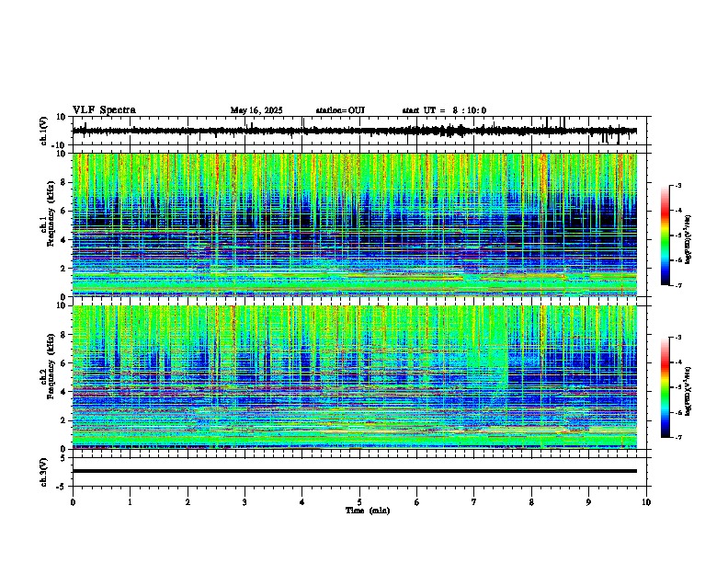Click the time axis tick label "7"
This screenshot has width=728, height=563.
click(474, 502)
